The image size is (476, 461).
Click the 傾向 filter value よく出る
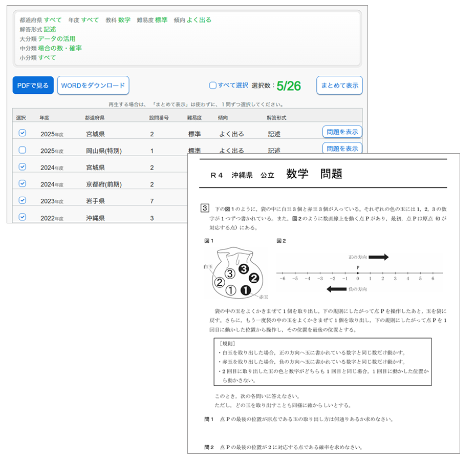[x=199, y=20]
